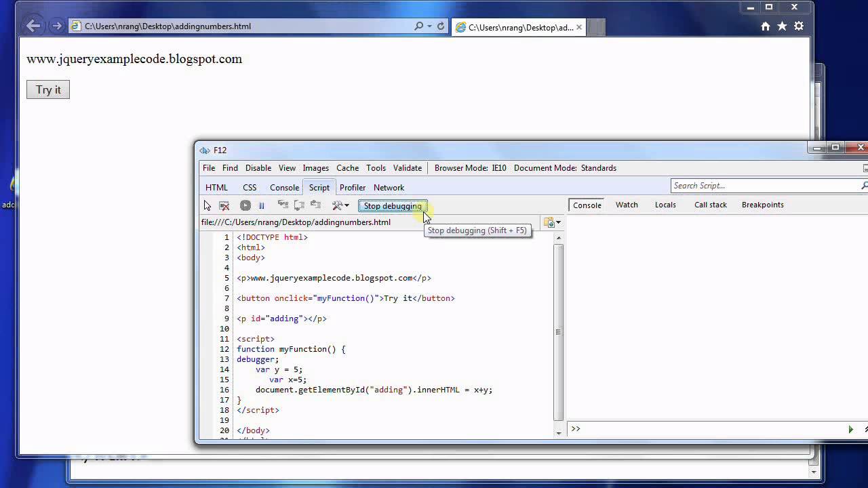Open the File menu in F12 tools

click(x=209, y=168)
